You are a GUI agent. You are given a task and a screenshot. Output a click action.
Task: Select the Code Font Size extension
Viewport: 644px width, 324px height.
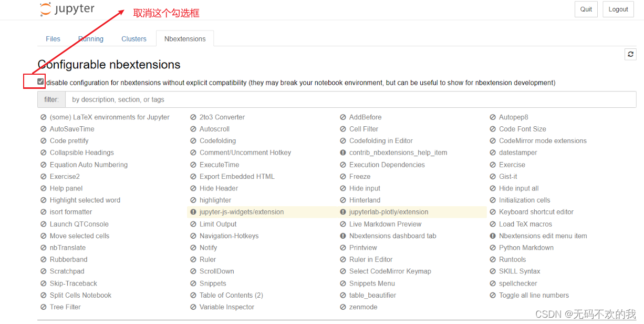523,129
